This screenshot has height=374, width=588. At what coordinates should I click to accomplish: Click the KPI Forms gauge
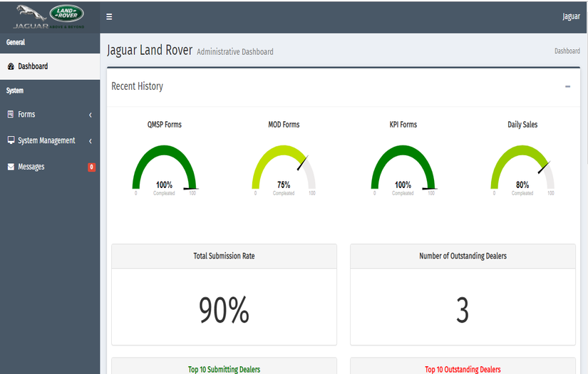coord(403,170)
